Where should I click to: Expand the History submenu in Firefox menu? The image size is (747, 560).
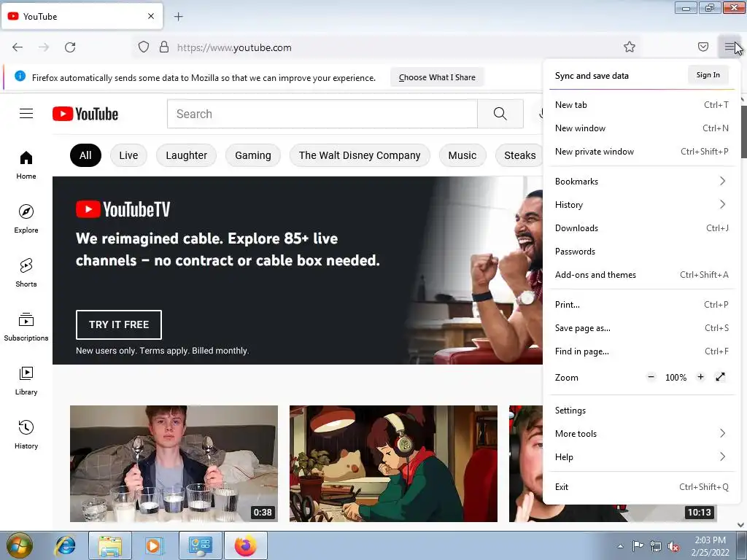click(x=642, y=205)
